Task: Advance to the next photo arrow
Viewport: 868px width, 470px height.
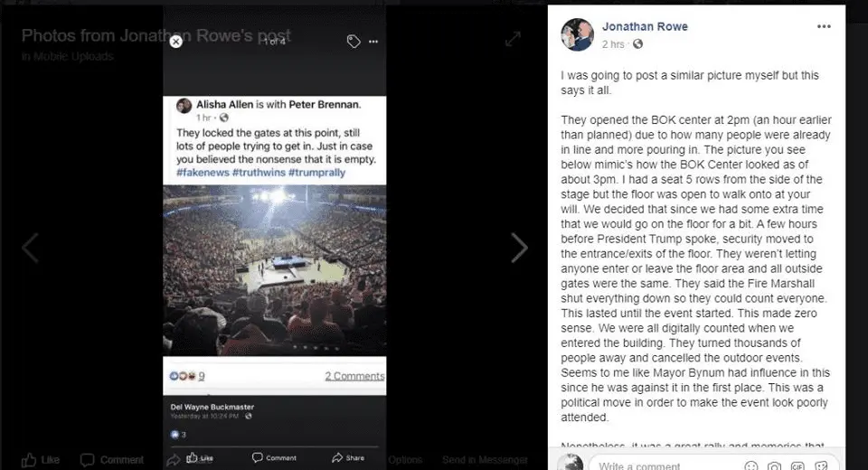Action: [x=518, y=247]
